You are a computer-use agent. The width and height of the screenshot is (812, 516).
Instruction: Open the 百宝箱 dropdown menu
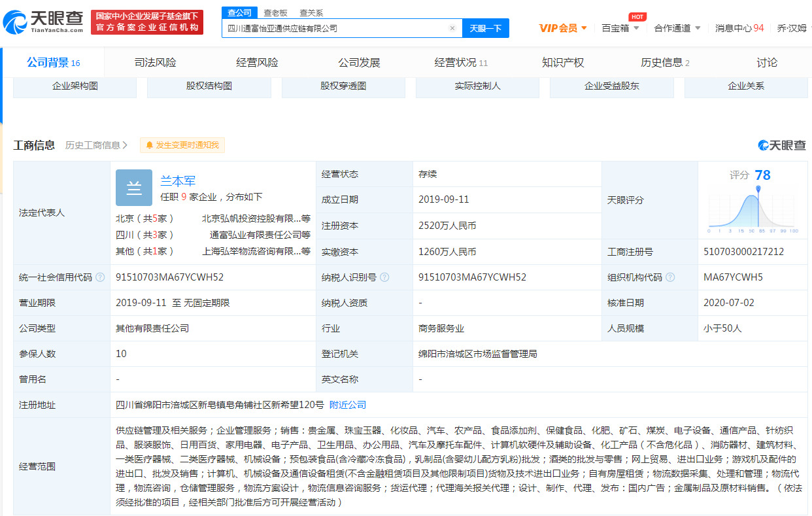tap(620, 28)
